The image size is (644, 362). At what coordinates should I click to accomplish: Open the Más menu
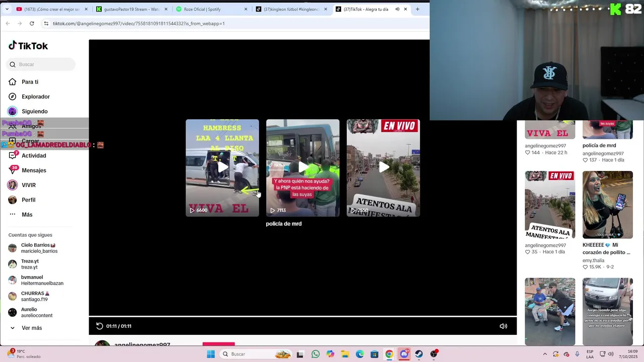pyautogui.click(x=27, y=215)
